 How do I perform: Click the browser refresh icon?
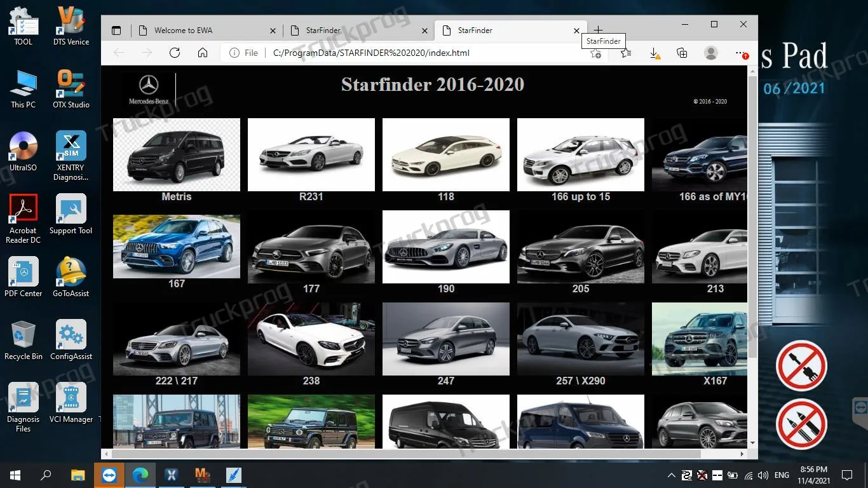(175, 53)
